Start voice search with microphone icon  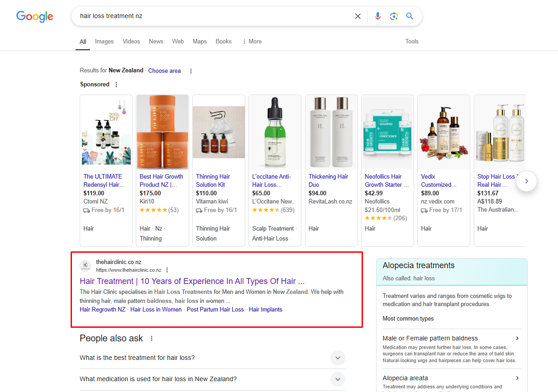378,16
